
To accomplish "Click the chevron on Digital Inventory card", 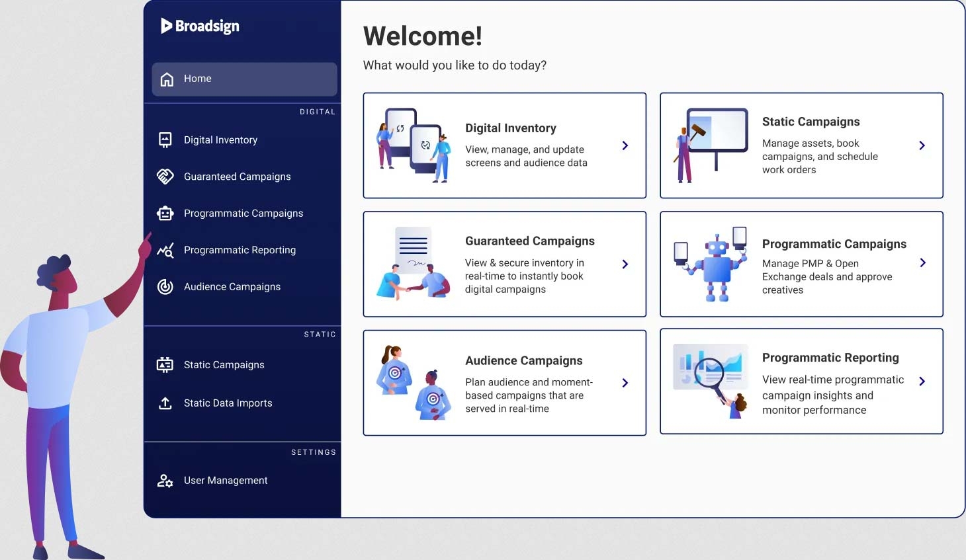I will pos(625,145).
